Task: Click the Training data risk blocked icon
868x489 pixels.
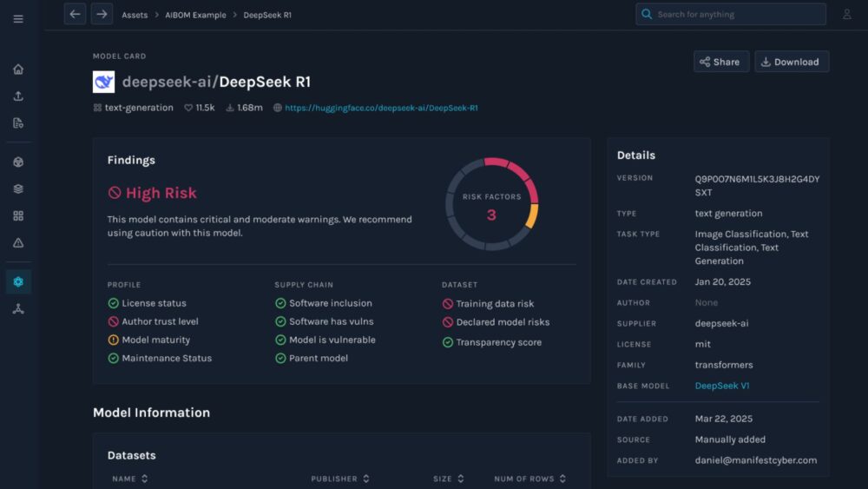Action: [x=448, y=303]
